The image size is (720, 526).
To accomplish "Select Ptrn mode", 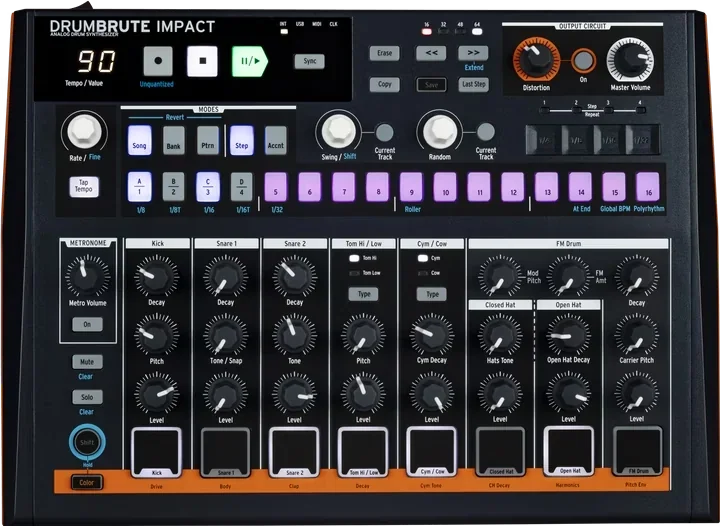I will click(208, 140).
